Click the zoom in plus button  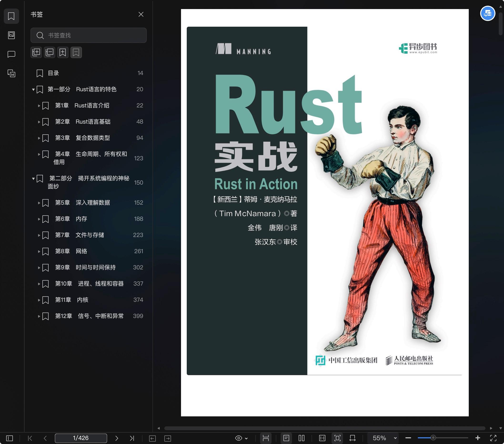pyautogui.click(x=478, y=438)
